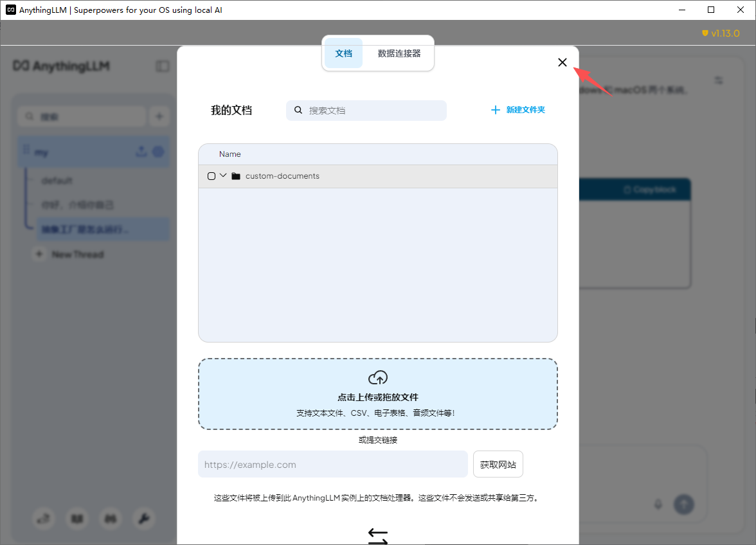Add a thread with New Thread
756x545 pixels.
69,255
